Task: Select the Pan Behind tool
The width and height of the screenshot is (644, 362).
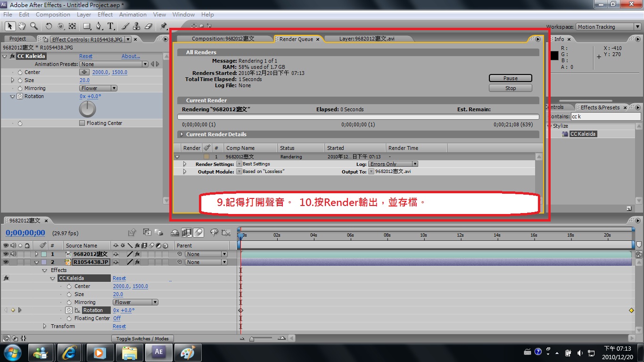Action: [x=72, y=26]
